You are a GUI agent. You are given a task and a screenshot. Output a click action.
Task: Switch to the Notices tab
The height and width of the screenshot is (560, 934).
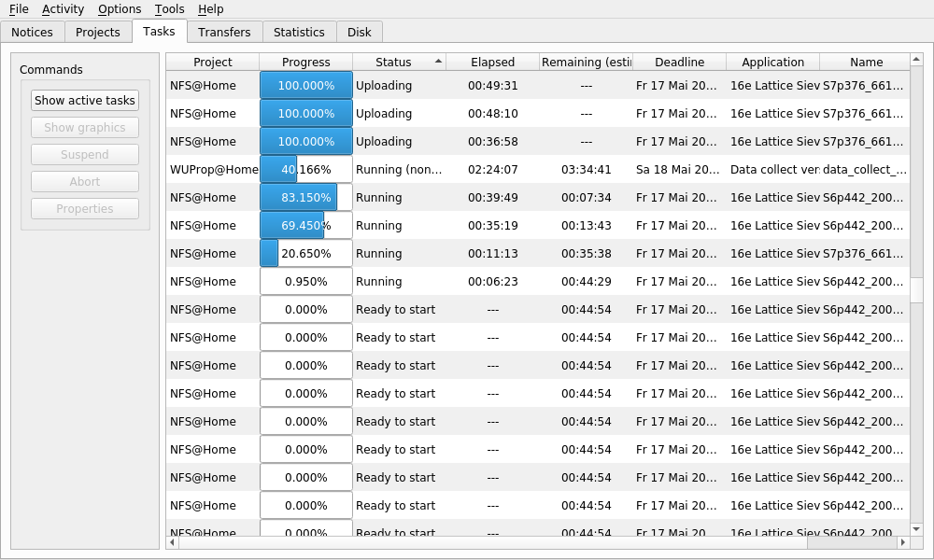coord(32,32)
